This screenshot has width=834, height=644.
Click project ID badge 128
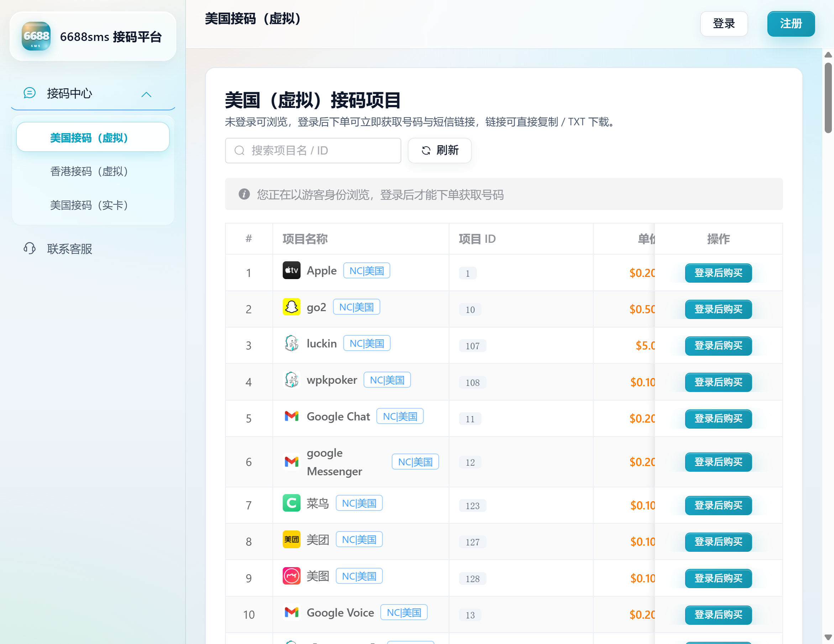[x=472, y=579]
